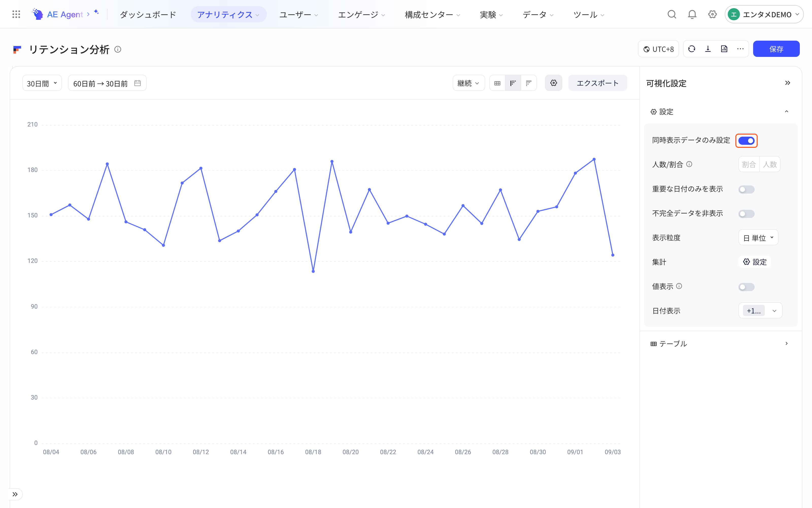Open the エンゲージ menu
Viewport: 812px width, 508px height.
coord(361,14)
